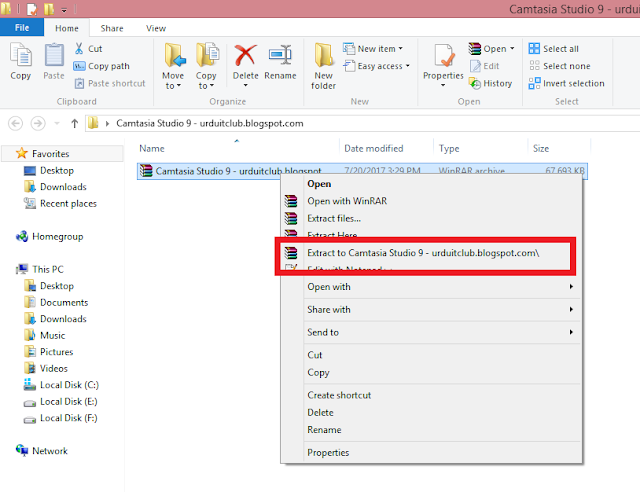This screenshot has height=492, width=640.
Task: Open Local Disk (E:) in sidebar
Action: point(60,401)
